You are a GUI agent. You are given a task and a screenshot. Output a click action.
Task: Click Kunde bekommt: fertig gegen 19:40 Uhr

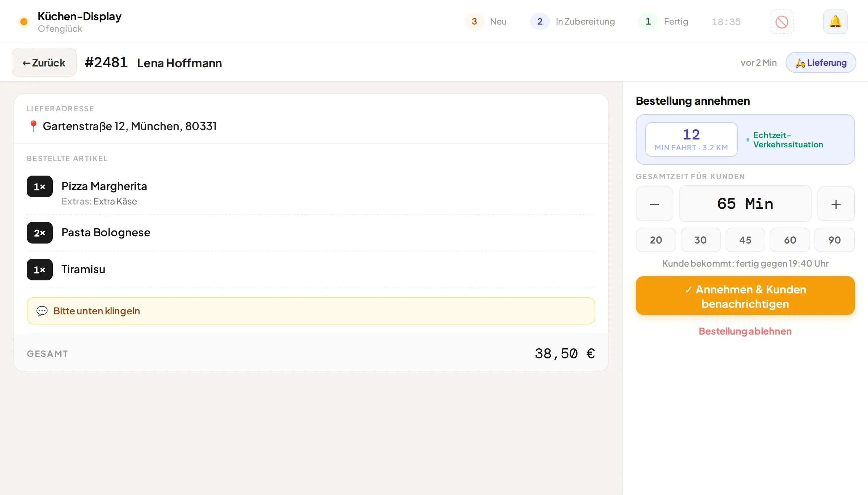pos(745,263)
